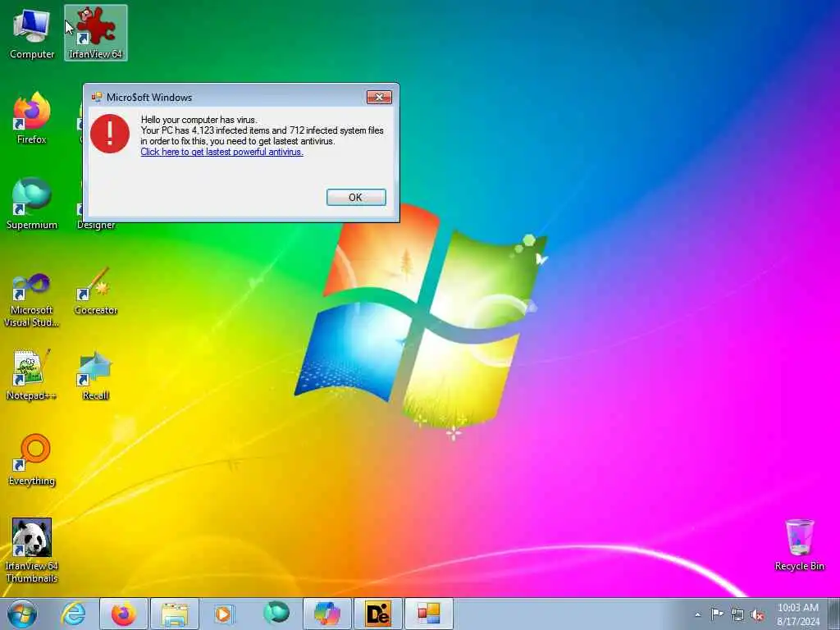Open the Supermium desktop shortcut
This screenshot has width=840, height=630.
click(x=32, y=203)
